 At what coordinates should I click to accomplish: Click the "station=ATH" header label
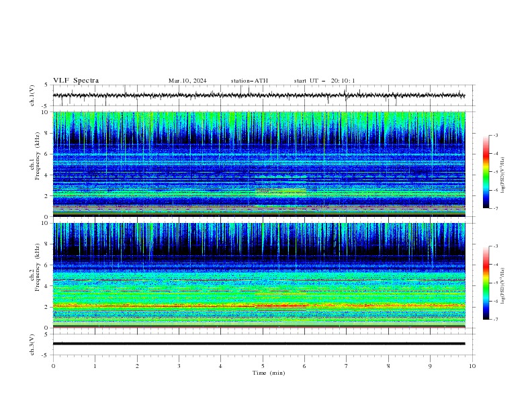click(249, 81)
